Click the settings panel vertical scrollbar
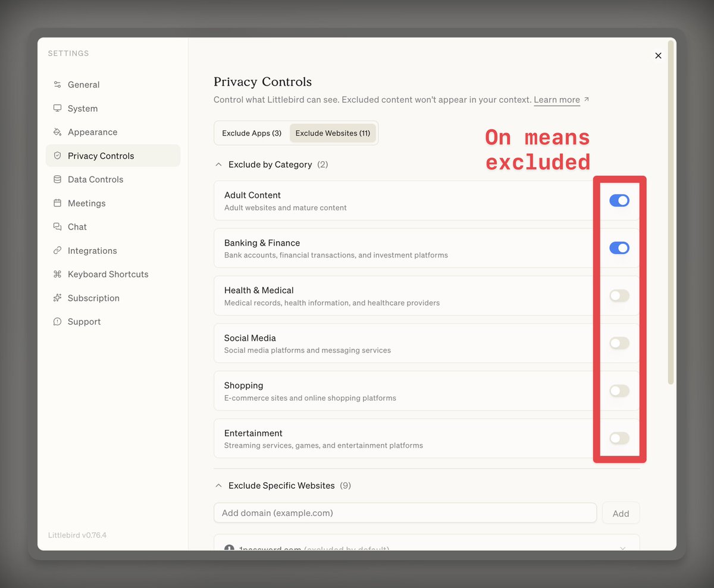 671,212
